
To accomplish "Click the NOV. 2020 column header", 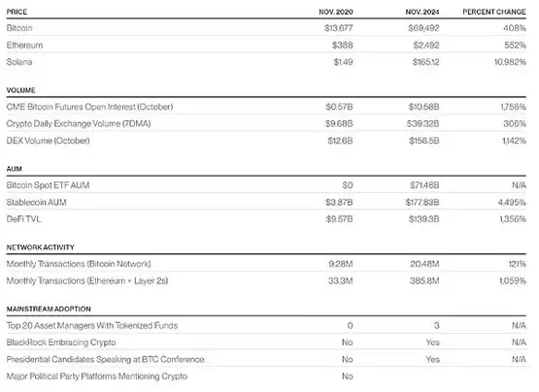I will coord(335,12).
